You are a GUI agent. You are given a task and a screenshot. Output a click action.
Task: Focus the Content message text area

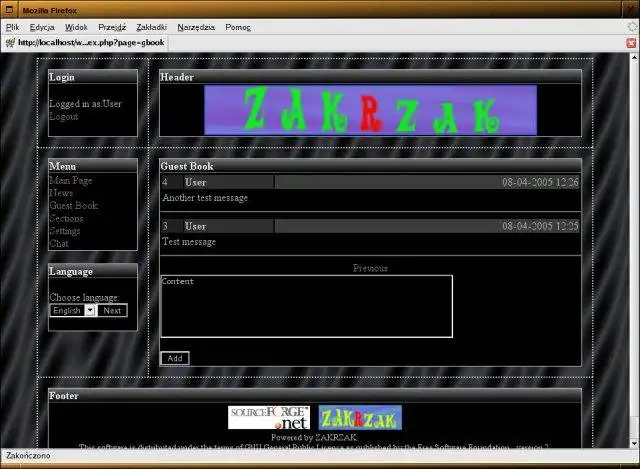pyautogui.click(x=307, y=306)
